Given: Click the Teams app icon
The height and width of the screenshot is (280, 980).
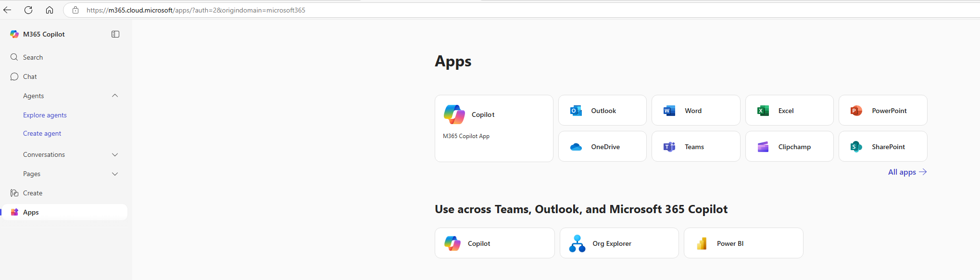Looking at the screenshot, I should click(x=669, y=147).
